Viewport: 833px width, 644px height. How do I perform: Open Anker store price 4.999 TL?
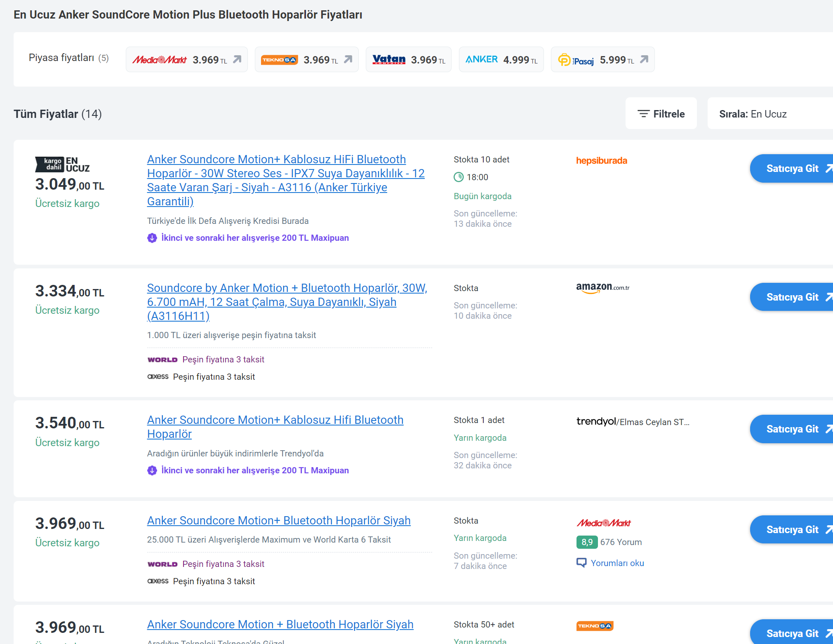point(501,60)
